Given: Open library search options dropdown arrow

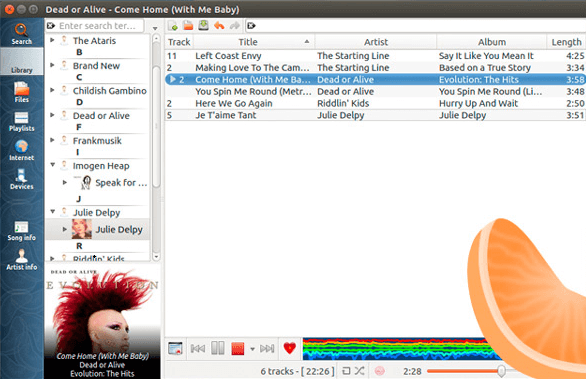Looking at the screenshot, I should tap(155, 28).
